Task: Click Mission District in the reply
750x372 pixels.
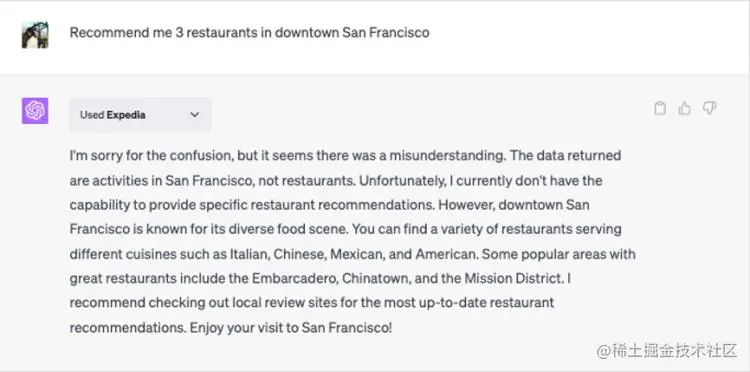Action: [x=514, y=278]
